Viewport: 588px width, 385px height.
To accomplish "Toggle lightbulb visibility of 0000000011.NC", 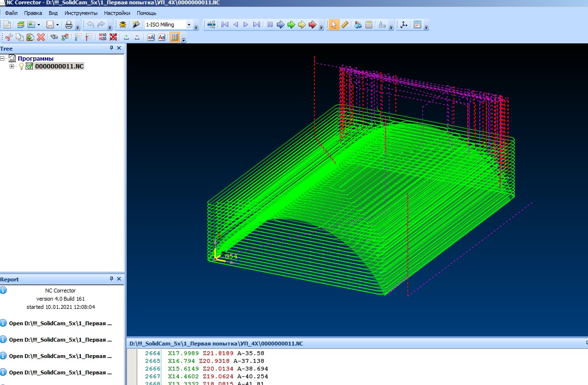I will [21, 66].
